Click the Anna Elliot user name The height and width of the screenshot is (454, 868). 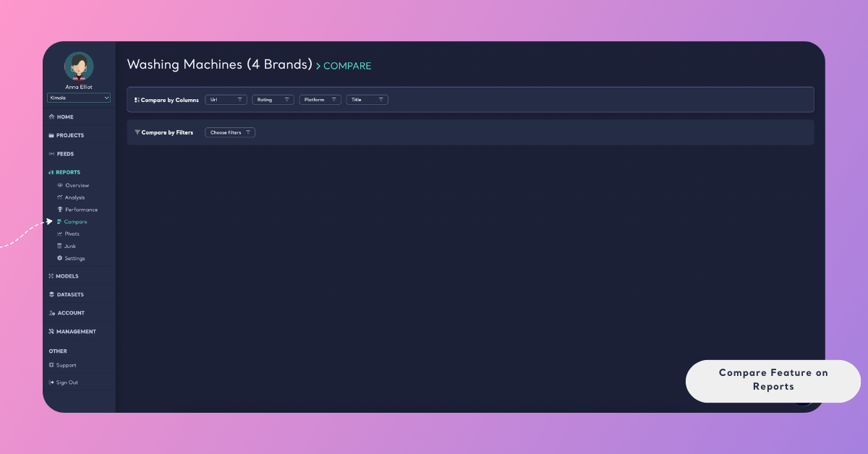click(x=79, y=87)
